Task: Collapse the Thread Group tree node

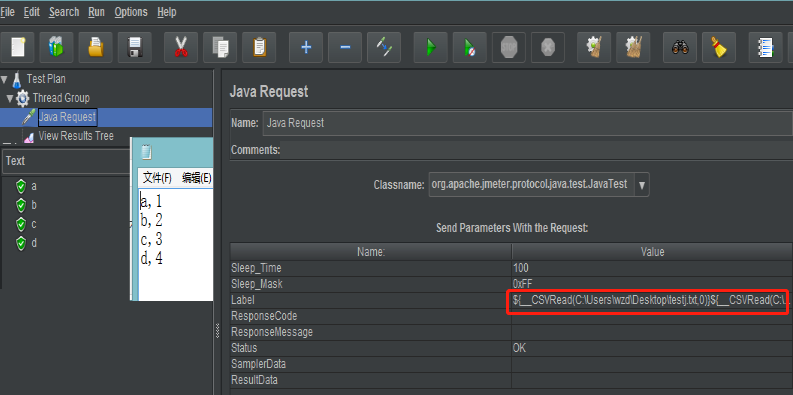Action: (x=10, y=98)
